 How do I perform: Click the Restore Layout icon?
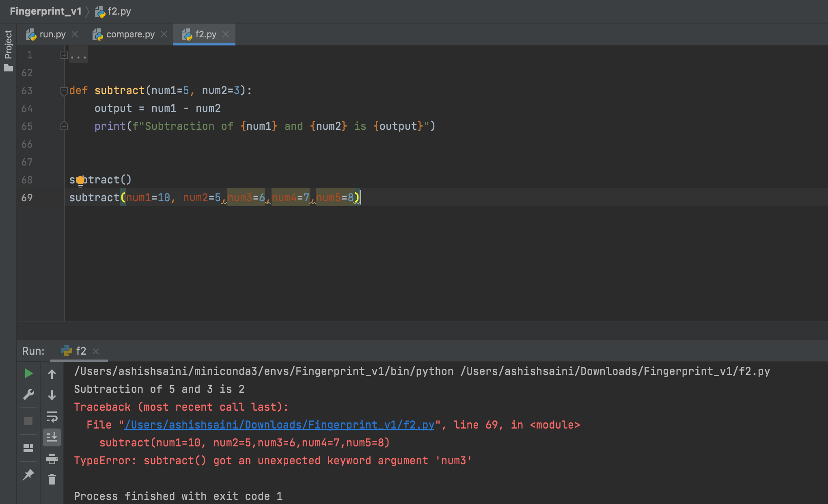28,448
